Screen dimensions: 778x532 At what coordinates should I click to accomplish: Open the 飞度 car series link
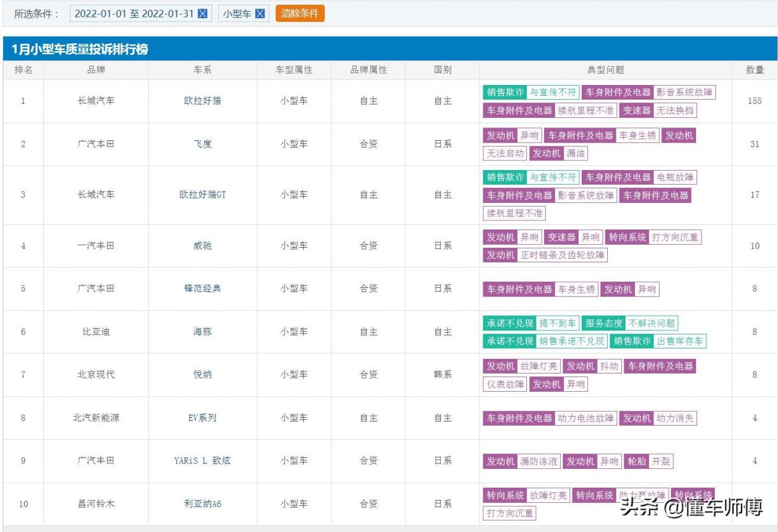pos(202,144)
